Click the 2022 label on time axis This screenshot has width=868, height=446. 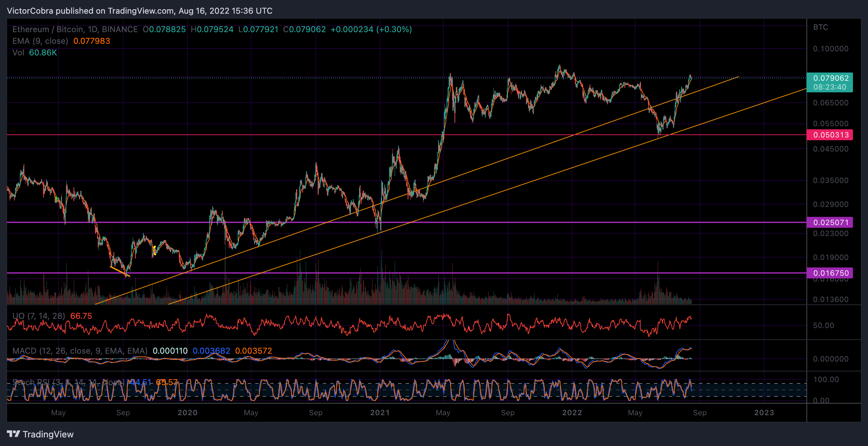(x=572, y=413)
